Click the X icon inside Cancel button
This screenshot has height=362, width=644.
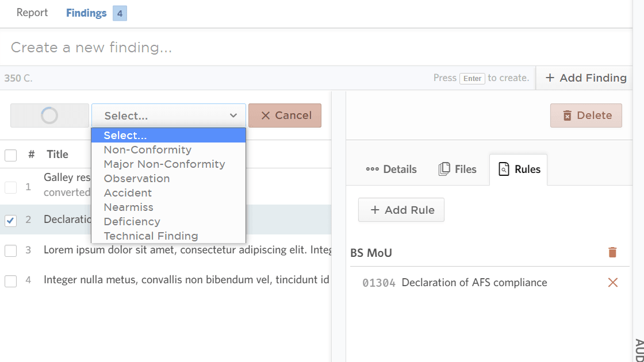click(266, 115)
